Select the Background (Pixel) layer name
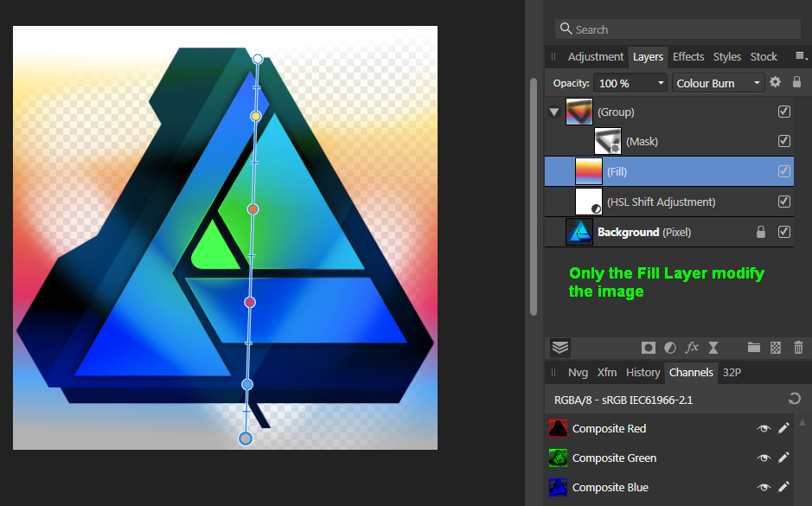 (644, 232)
